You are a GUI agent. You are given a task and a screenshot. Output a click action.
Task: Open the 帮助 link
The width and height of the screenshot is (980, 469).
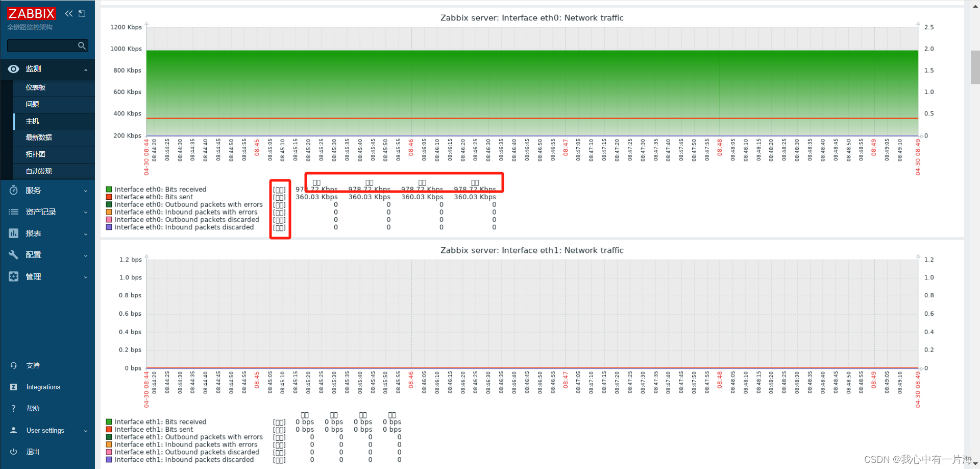pyautogui.click(x=33, y=409)
